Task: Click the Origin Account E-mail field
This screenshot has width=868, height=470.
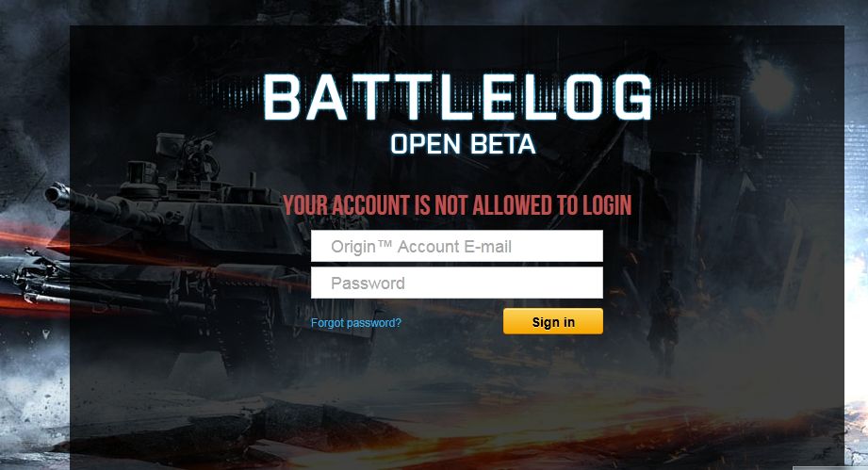Action: (457, 246)
